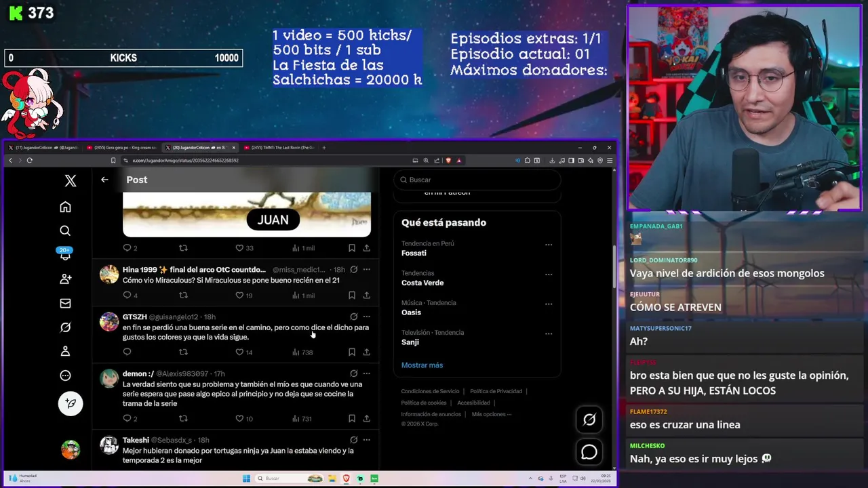This screenshot has width=868, height=488.
Task: Repost demon :/ comment
Action: [183, 419]
